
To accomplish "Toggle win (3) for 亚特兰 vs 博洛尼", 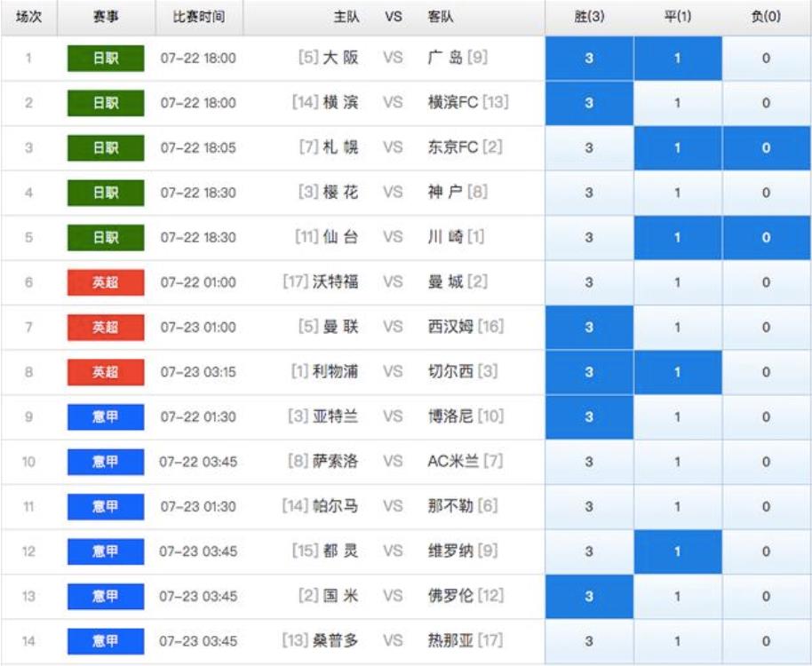I will 589,417.
